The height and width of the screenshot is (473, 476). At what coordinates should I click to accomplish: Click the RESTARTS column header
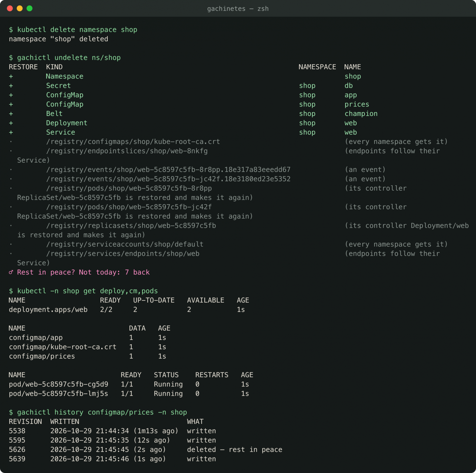pos(212,375)
